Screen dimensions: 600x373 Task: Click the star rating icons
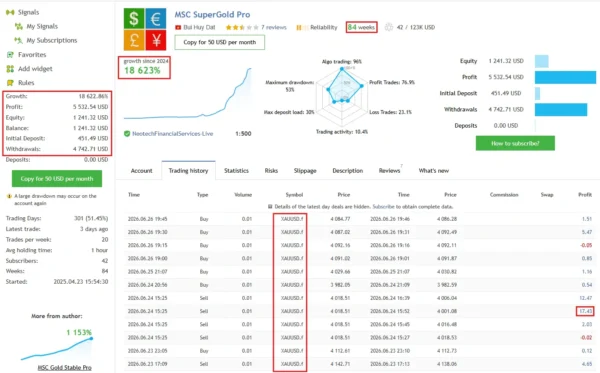(242, 28)
